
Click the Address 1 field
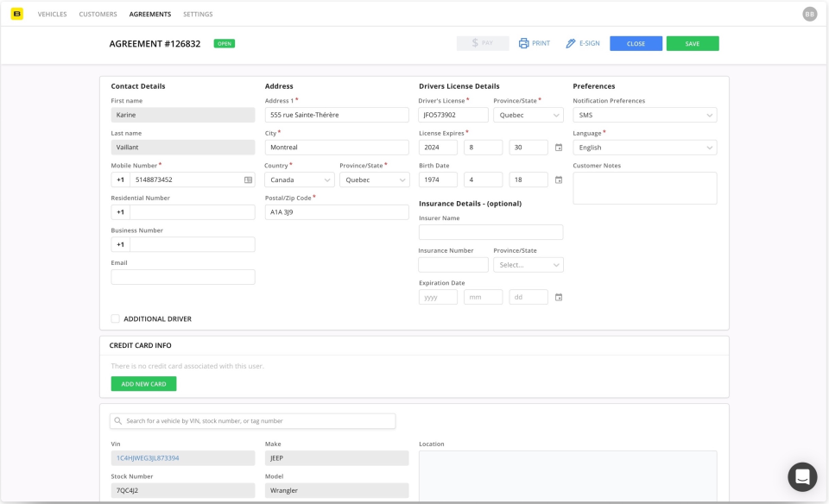(336, 115)
